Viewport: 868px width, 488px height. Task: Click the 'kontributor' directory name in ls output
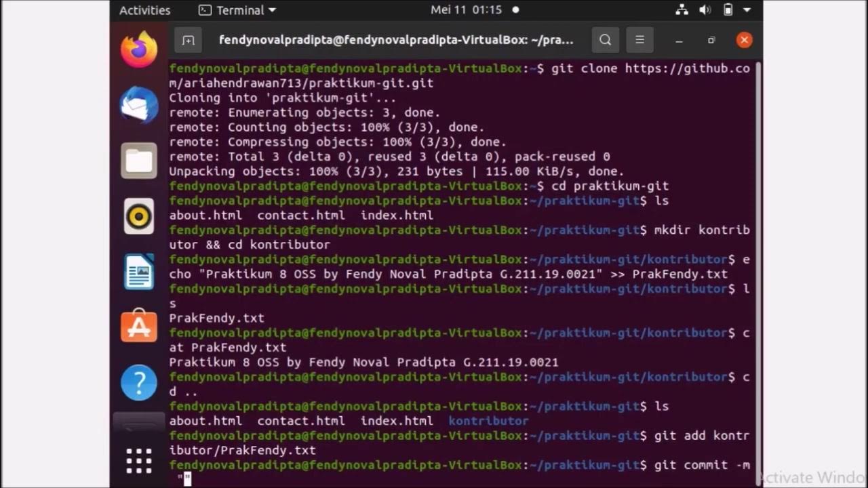tap(488, 421)
